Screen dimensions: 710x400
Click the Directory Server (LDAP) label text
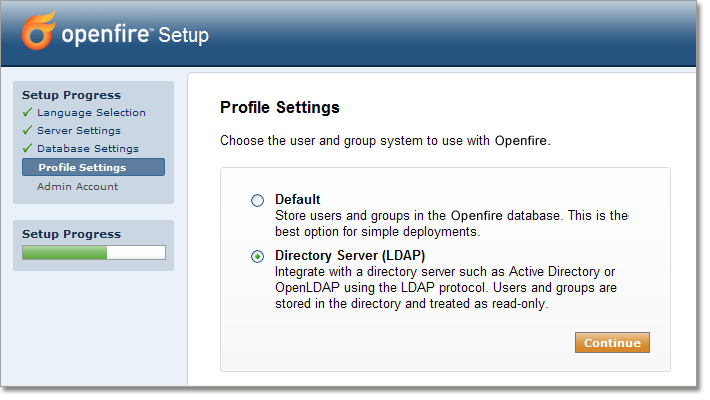[343, 256]
